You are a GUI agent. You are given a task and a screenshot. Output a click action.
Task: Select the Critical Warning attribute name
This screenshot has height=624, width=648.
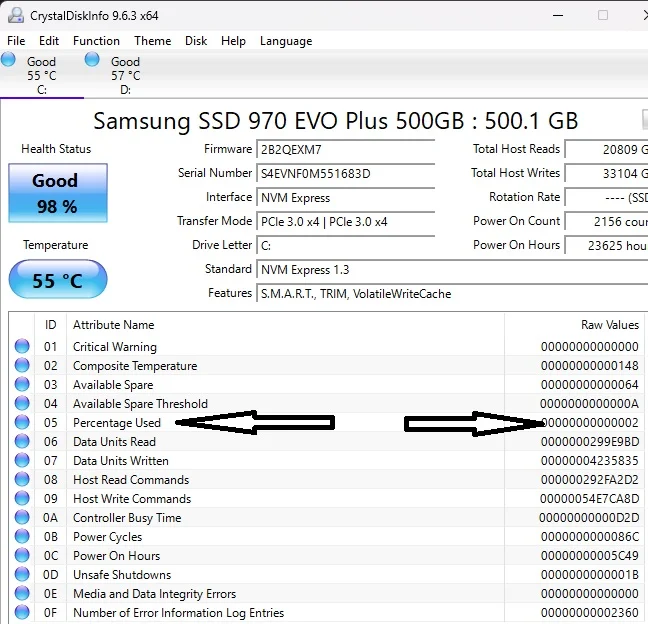point(115,347)
